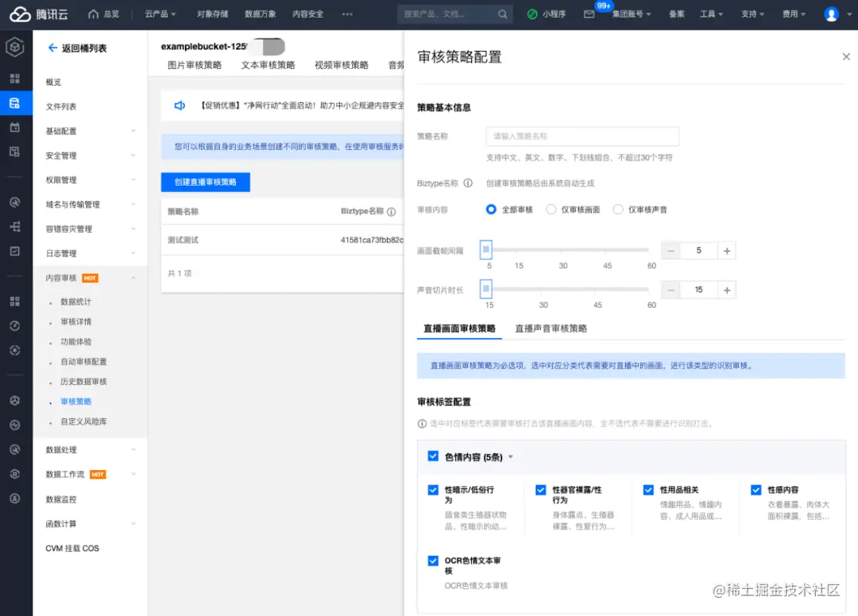Open the 总览 home overview icon
The height and width of the screenshot is (616, 858).
pos(94,14)
